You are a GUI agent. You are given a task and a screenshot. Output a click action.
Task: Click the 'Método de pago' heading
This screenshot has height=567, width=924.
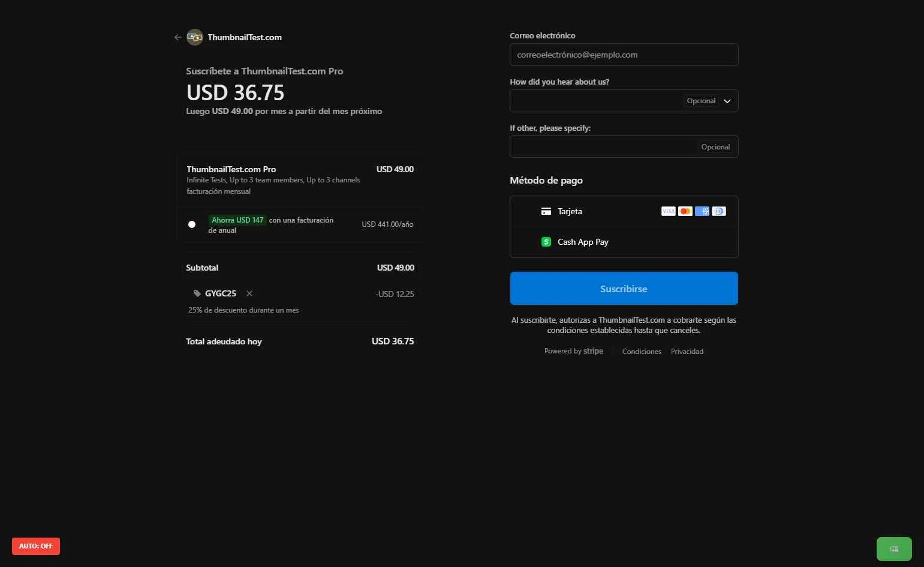tap(546, 181)
